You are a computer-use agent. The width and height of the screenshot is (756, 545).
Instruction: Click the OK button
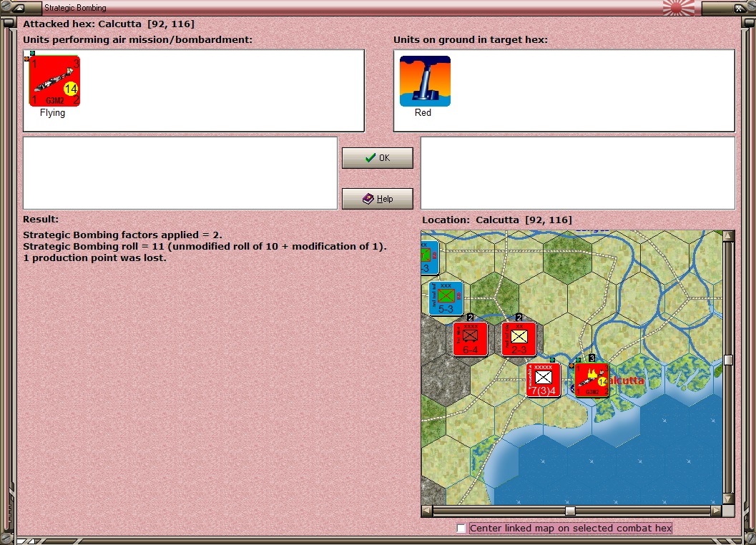377,158
